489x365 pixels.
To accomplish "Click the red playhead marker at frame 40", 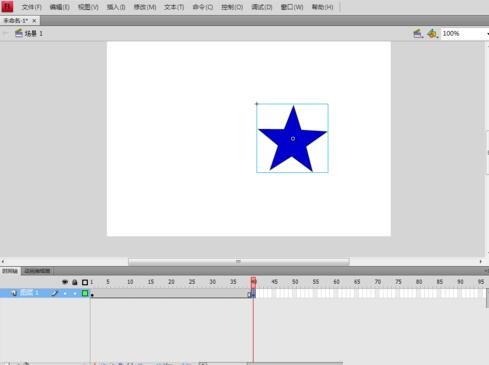I will coord(253,282).
